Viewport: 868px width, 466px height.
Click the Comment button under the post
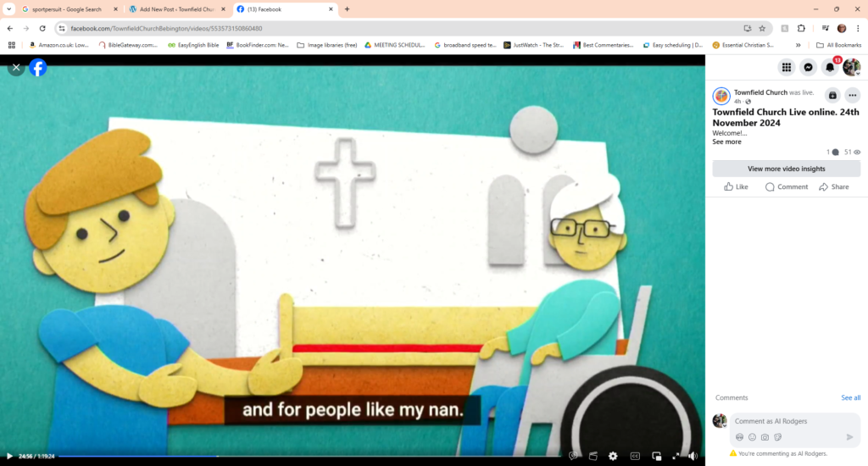[786, 187]
